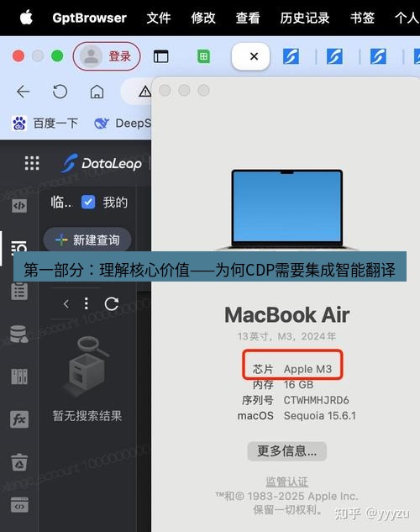Select the Apple M3 chip value
This screenshot has height=532, width=420.
pyautogui.click(x=307, y=369)
